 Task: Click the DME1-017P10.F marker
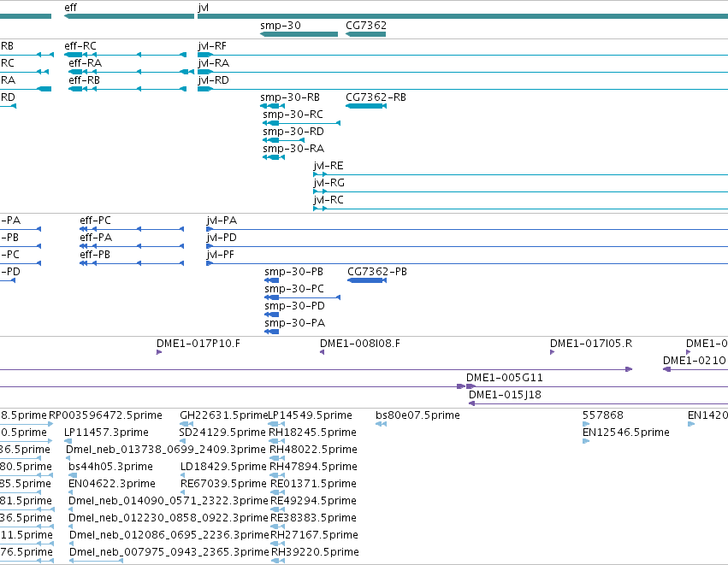coord(159,352)
